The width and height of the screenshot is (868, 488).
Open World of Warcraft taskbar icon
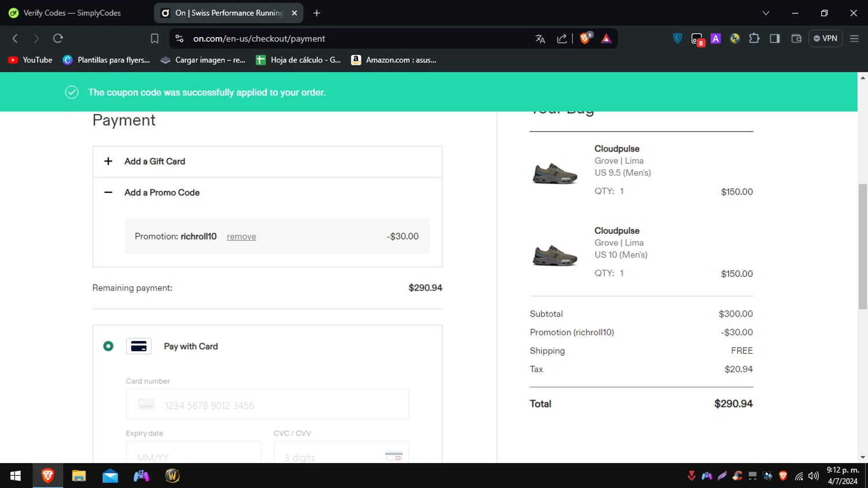pyautogui.click(x=172, y=476)
